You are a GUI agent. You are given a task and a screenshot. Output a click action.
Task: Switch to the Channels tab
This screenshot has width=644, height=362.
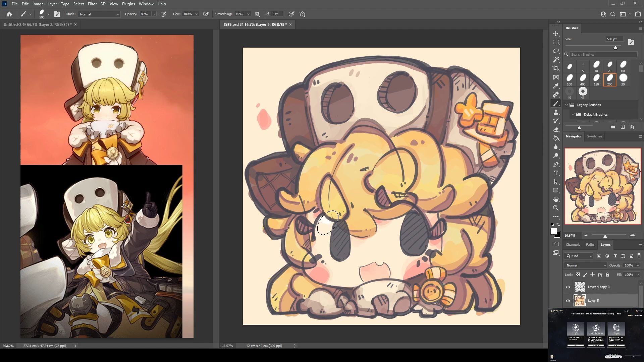point(573,245)
